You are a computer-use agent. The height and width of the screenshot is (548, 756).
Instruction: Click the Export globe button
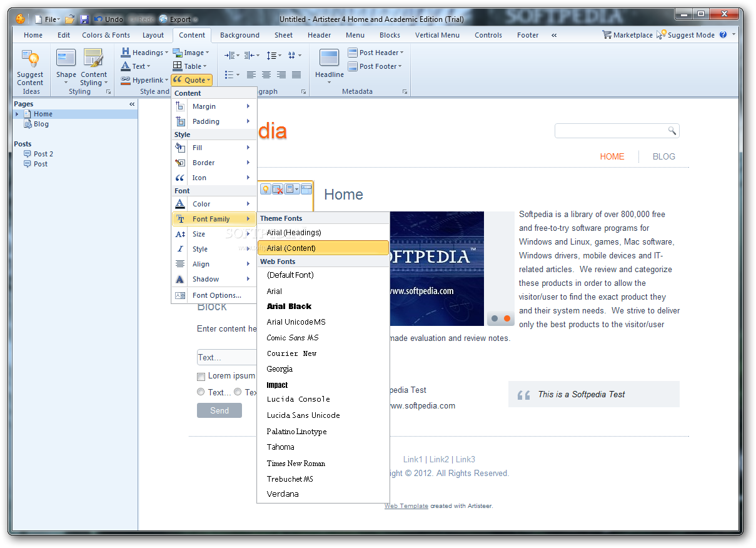click(175, 19)
